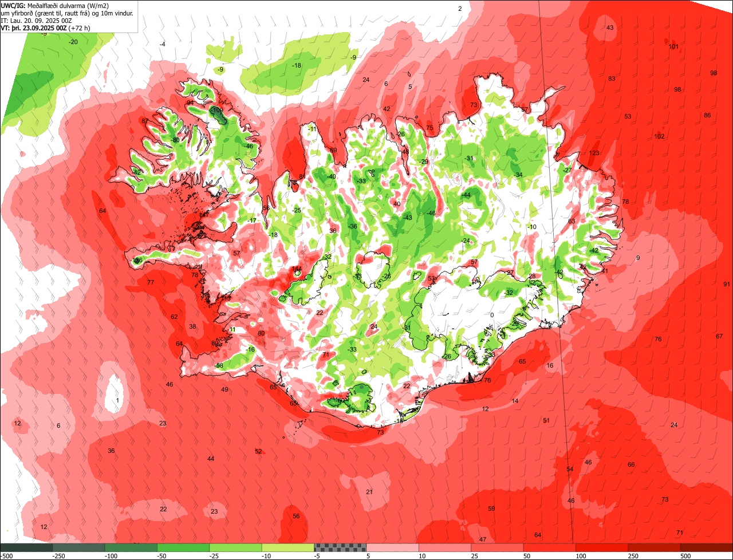Click the map value '-4' near the top left
This screenshot has width=733, height=560.
coord(163,44)
